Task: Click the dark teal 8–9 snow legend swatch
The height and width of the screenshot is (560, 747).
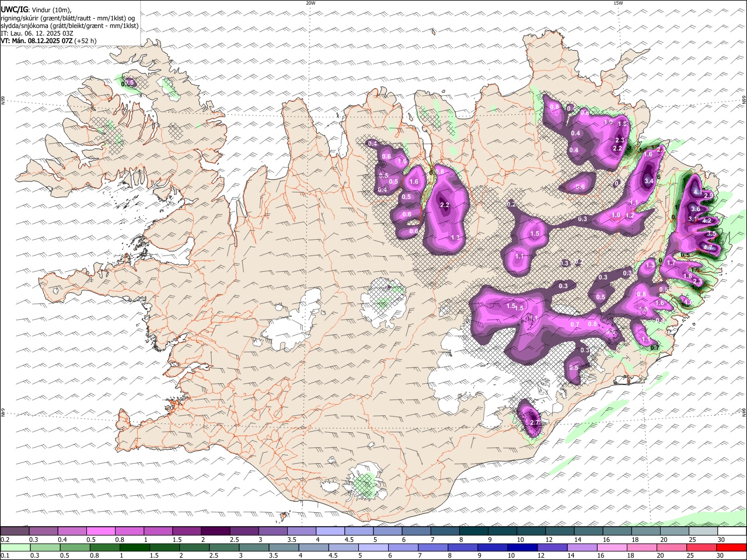Action: click(x=473, y=531)
